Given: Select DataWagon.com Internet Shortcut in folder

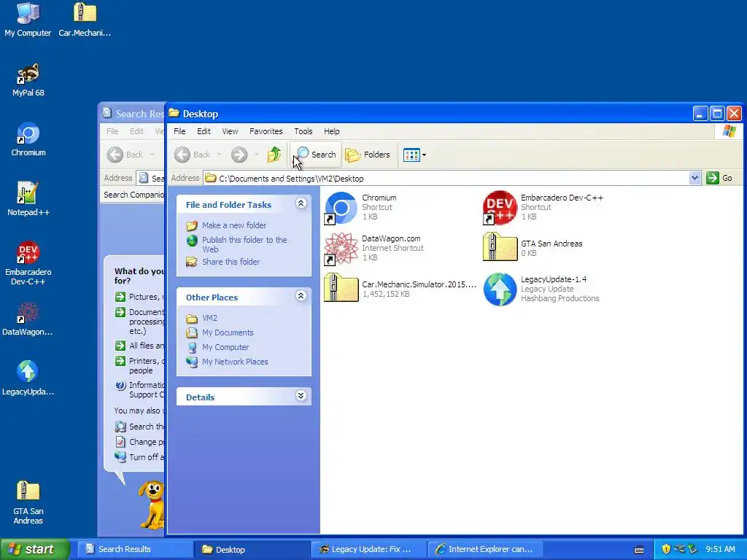Looking at the screenshot, I should (x=374, y=248).
